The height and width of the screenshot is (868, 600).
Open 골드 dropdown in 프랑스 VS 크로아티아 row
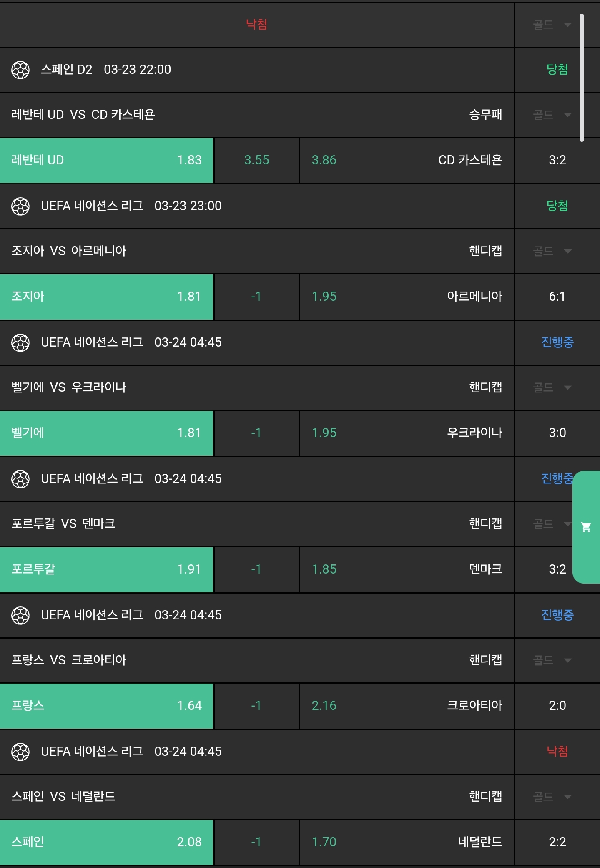[x=552, y=660]
